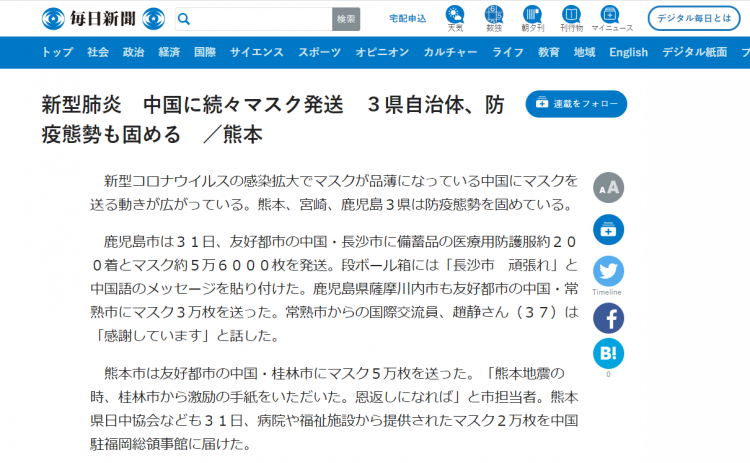Screen dimensions: 750x463
Task: Open the 朝夕刊 newspaper edition icon
Action: coord(532,17)
